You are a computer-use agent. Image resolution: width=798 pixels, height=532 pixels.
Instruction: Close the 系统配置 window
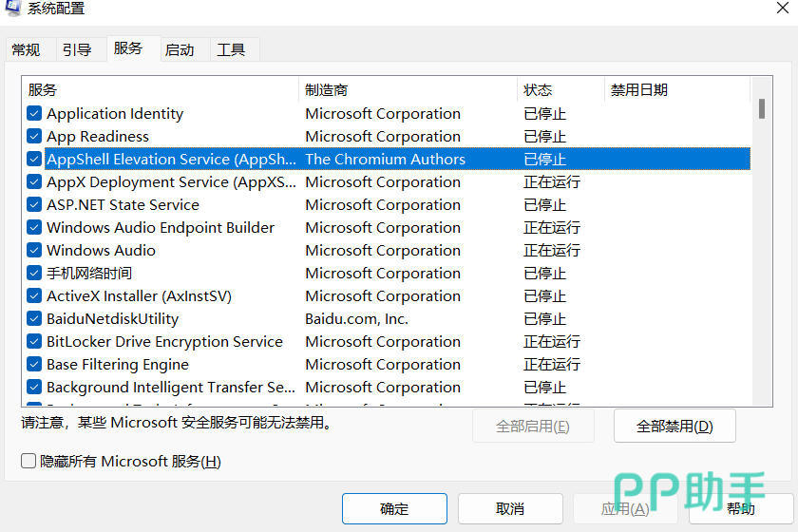pyautogui.click(x=782, y=8)
